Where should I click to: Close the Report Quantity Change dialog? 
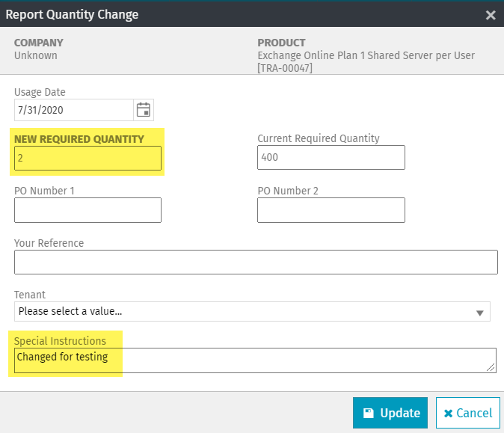coord(491,15)
